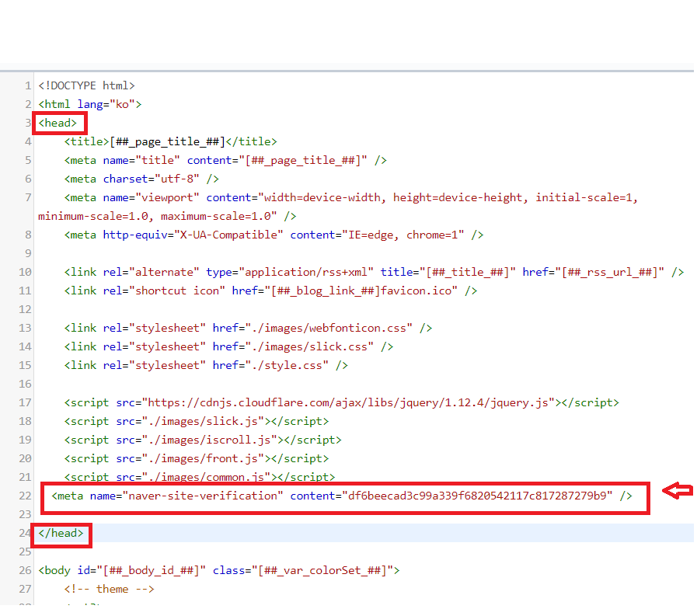Click the <!DOCTYPE html> line of code
The height and width of the screenshot is (616, 697).
click(86, 85)
